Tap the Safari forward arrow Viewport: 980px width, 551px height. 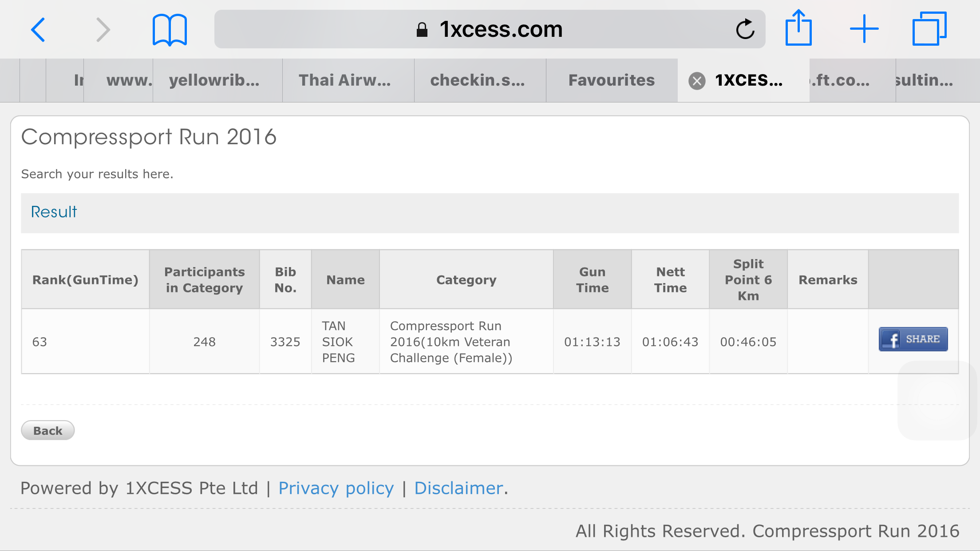[103, 30]
